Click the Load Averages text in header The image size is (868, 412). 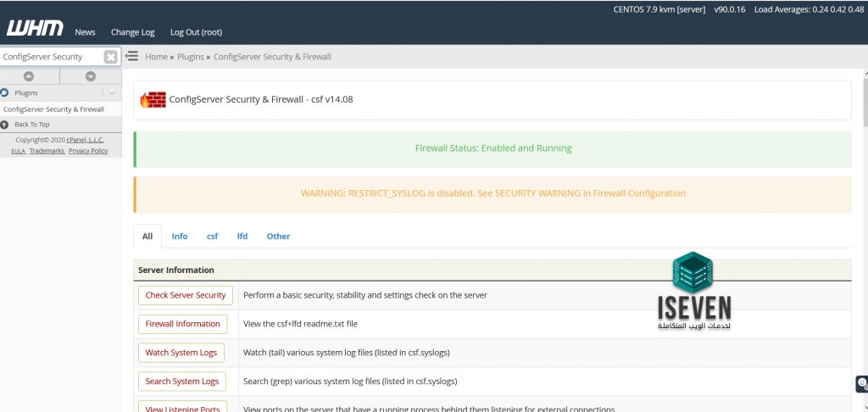pyautogui.click(x=811, y=9)
